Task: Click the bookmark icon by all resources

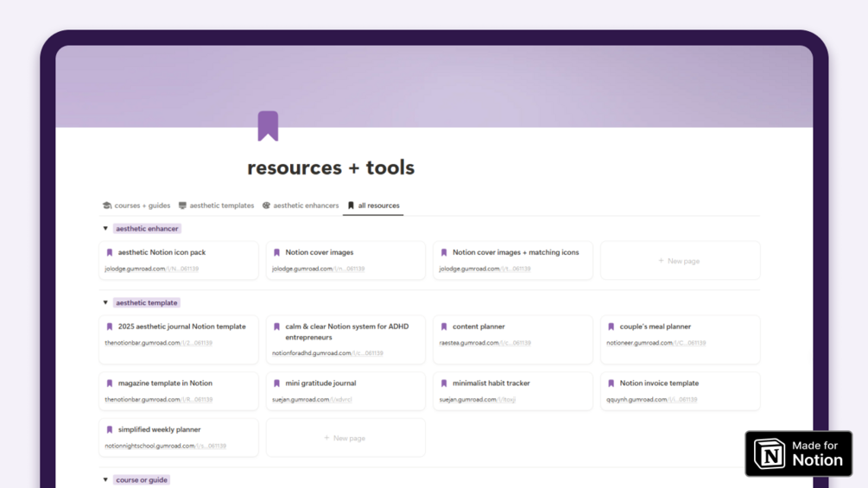Action: [x=351, y=206]
